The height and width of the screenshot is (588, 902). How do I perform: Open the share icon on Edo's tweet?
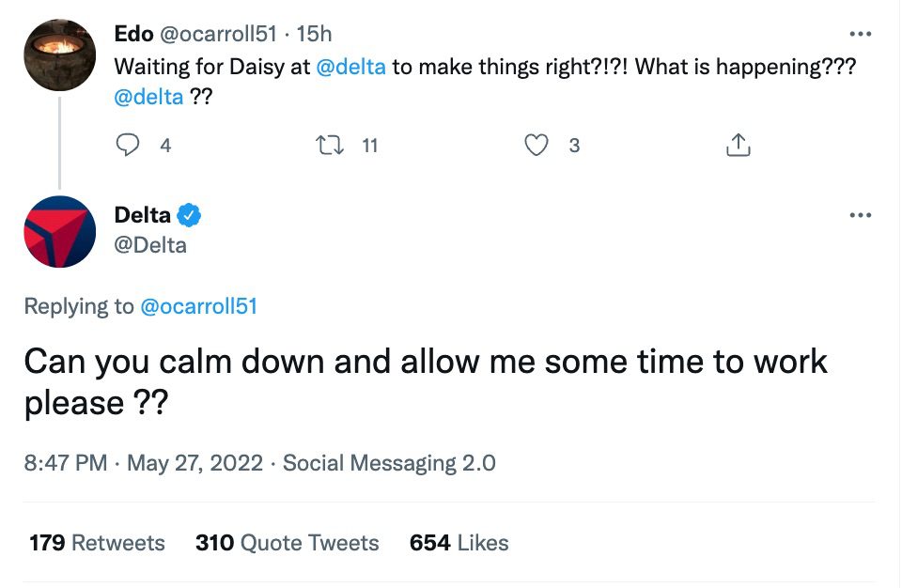click(739, 145)
